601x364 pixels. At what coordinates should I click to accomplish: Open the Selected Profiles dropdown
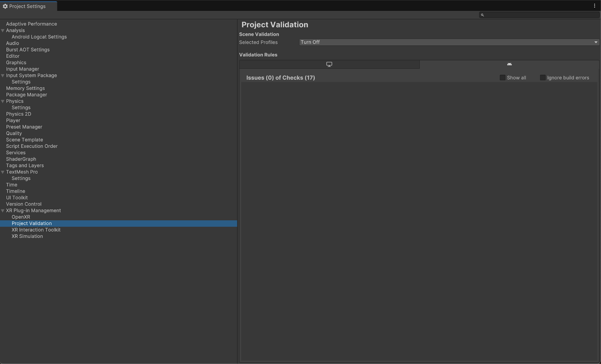tap(449, 42)
